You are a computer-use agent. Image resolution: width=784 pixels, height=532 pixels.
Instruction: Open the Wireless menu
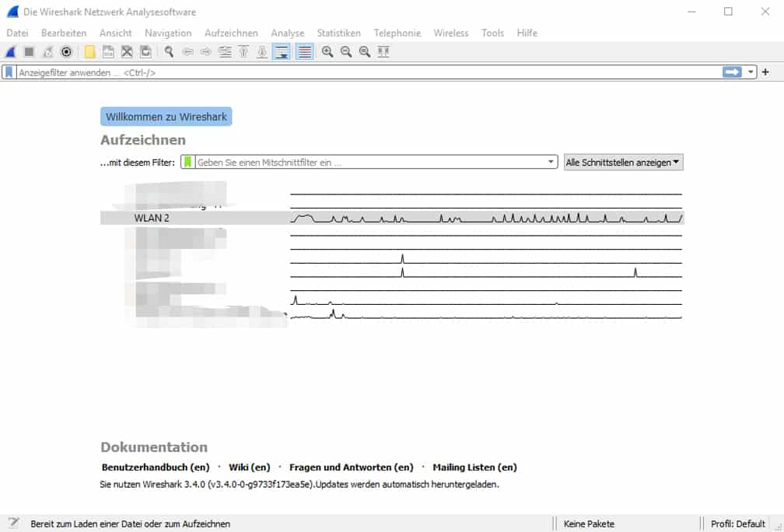[x=451, y=33]
